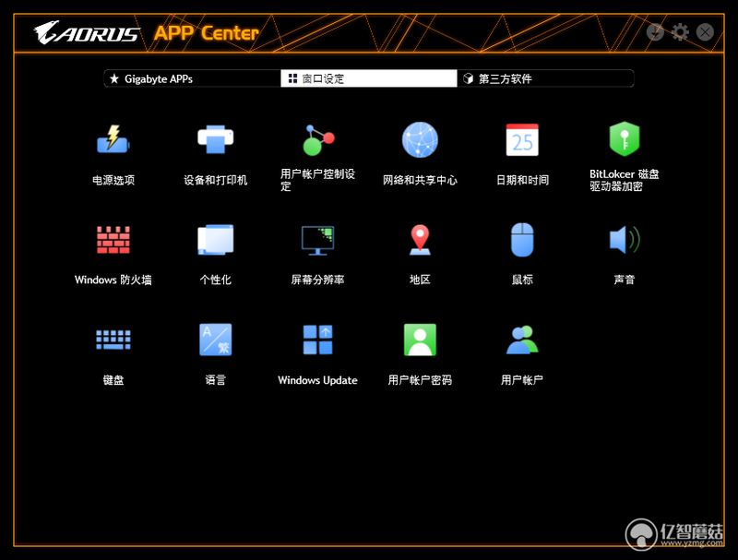738x560 pixels.
Task: Switch to the Gigabyte APPs tab
Action: tap(192, 78)
